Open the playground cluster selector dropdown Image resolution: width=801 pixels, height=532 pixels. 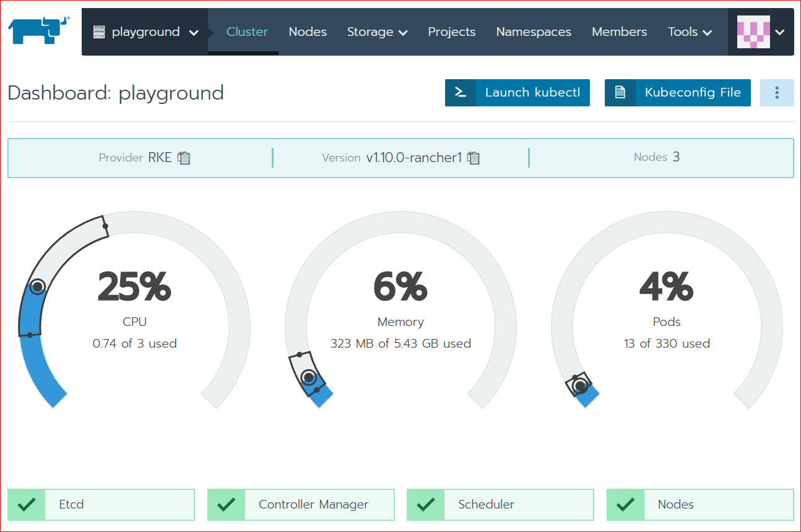click(x=145, y=32)
